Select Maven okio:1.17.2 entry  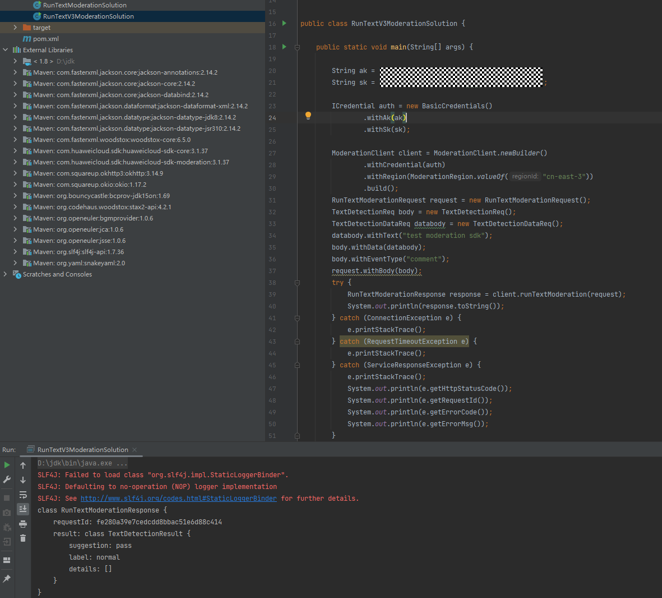point(90,185)
